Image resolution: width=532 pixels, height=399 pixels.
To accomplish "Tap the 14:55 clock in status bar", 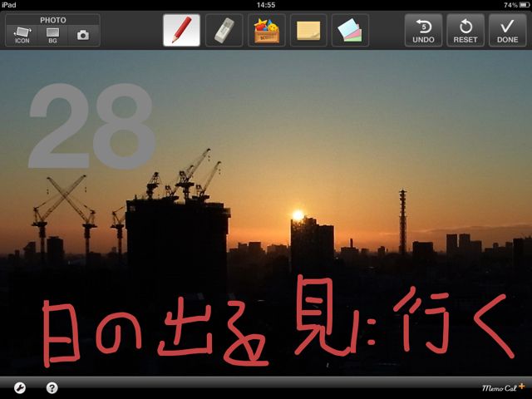I will 266,5.
